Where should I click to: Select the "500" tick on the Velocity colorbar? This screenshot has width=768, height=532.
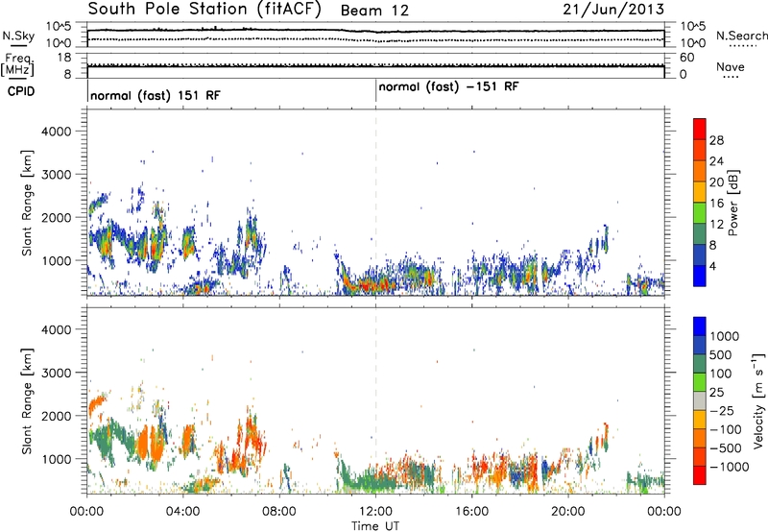point(721,354)
